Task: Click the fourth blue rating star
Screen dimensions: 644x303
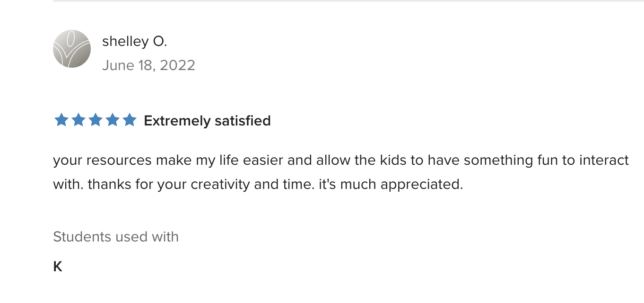Action: pos(113,120)
